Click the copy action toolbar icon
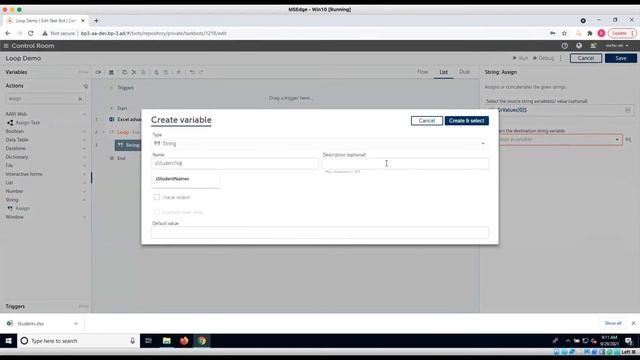This screenshot has width=640, height=360. 124,72
